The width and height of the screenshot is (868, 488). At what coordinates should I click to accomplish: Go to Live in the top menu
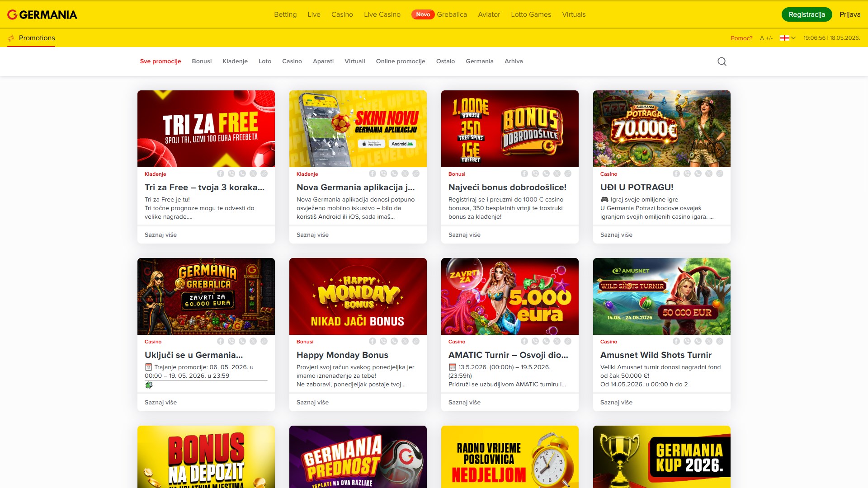coord(314,14)
